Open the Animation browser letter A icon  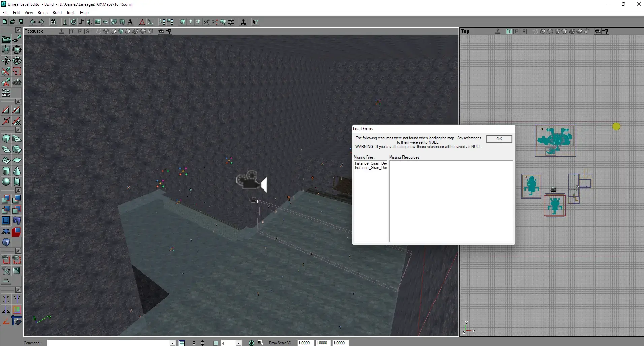pos(130,22)
